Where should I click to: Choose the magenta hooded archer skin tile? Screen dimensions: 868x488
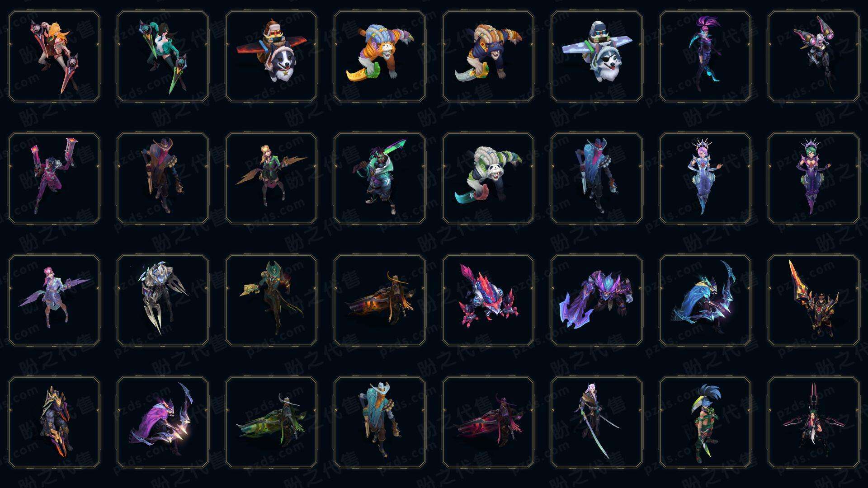(x=163, y=422)
